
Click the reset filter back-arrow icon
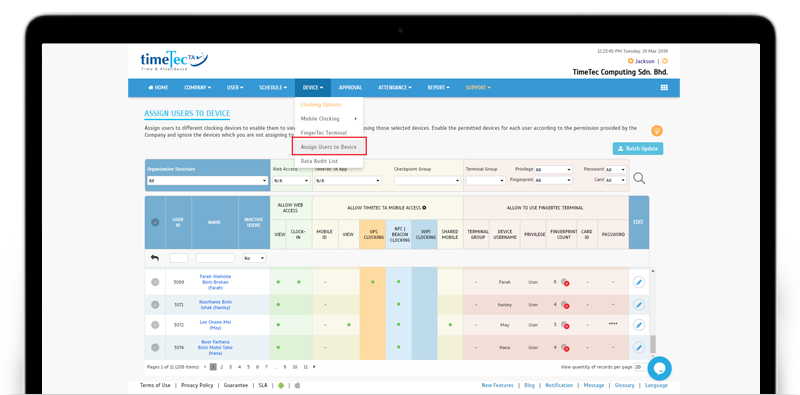point(155,258)
